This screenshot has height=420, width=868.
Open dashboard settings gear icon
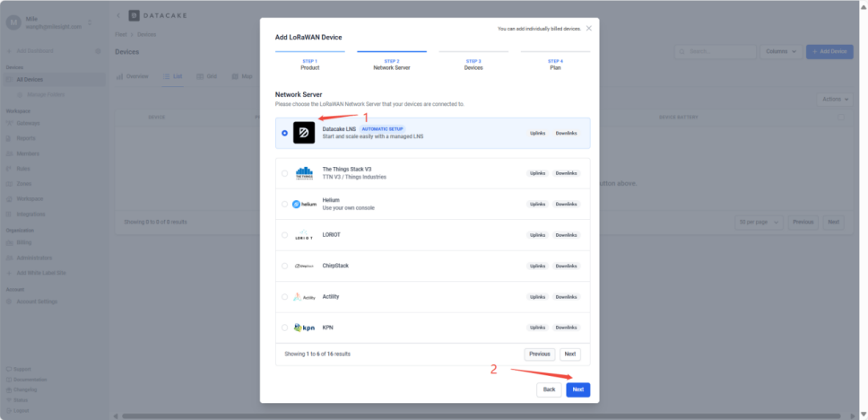(x=98, y=51)
